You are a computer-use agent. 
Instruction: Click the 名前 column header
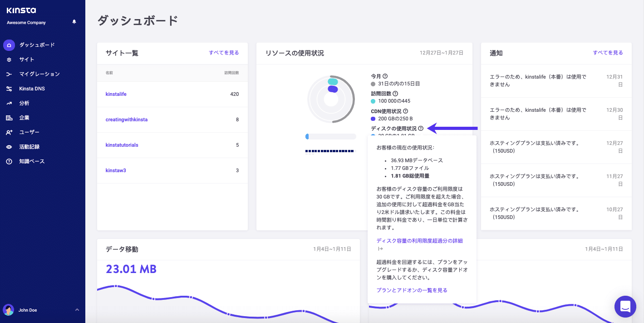(109, 73)
